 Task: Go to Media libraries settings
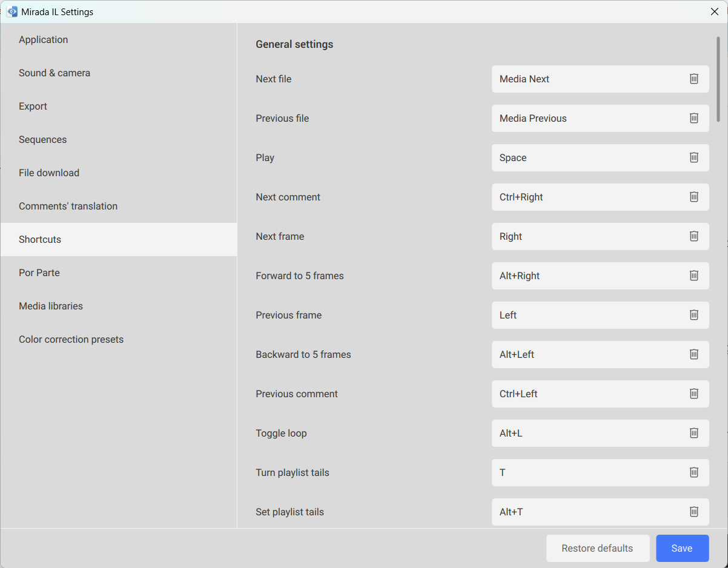tap(119, 306)
